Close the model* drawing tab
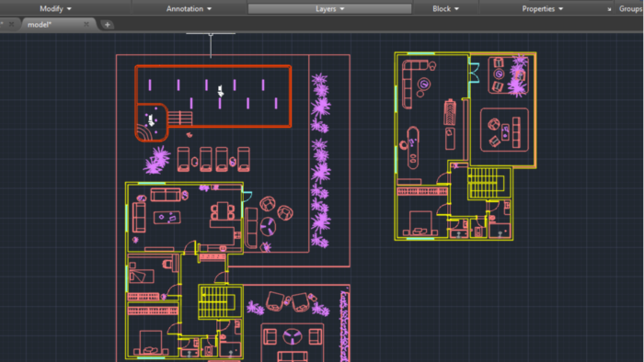The width and height of the screenshot is (644, 362). (x=86, y=25)
